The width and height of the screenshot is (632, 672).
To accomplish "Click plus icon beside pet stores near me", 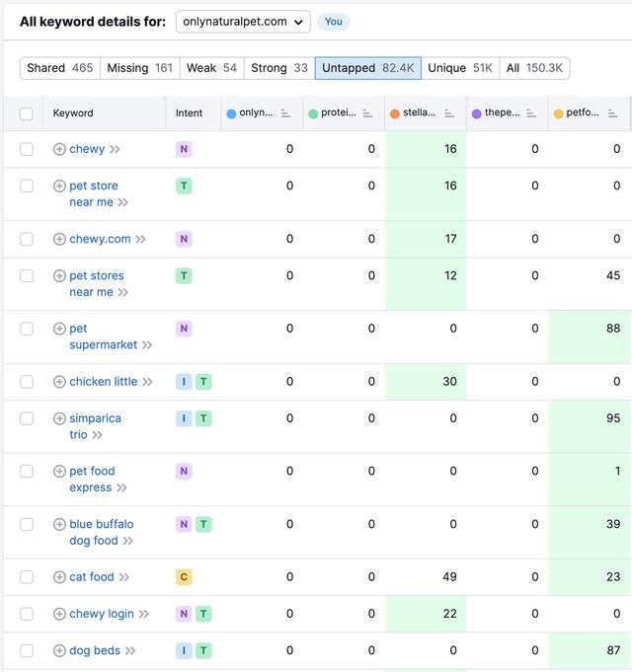I will (x=59, y=276).
